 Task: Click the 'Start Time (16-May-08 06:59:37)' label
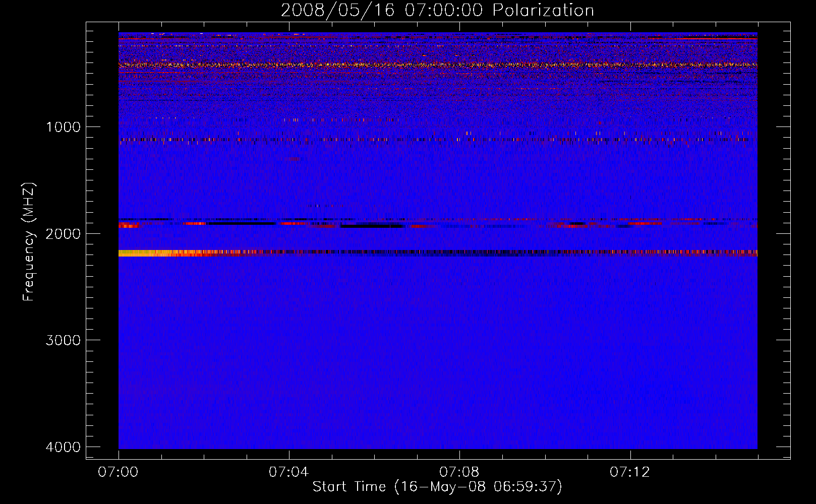pos(437,487)
